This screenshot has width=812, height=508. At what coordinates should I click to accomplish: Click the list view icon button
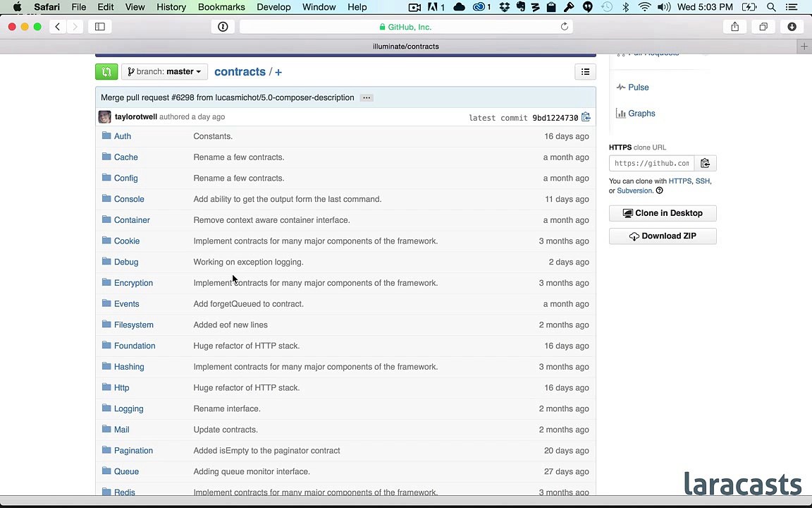[x=585, y=71]
